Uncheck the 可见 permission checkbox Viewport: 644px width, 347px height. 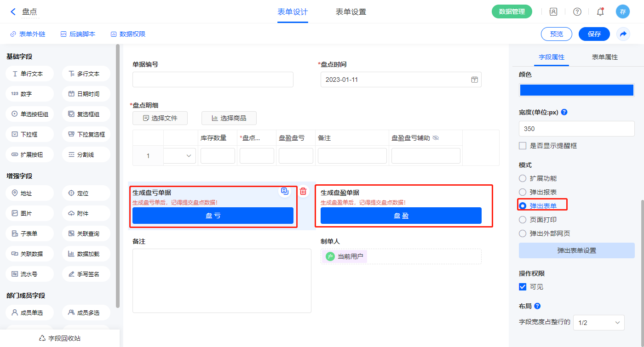pos(523,287)
